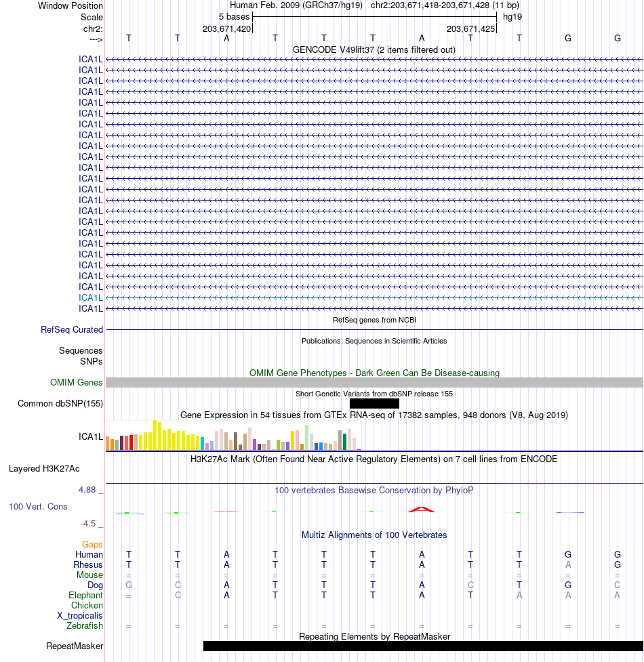Click the Gaps row label
Image resolution: width=644 pixels, height=662 pixels.
(x=92, y=545)
